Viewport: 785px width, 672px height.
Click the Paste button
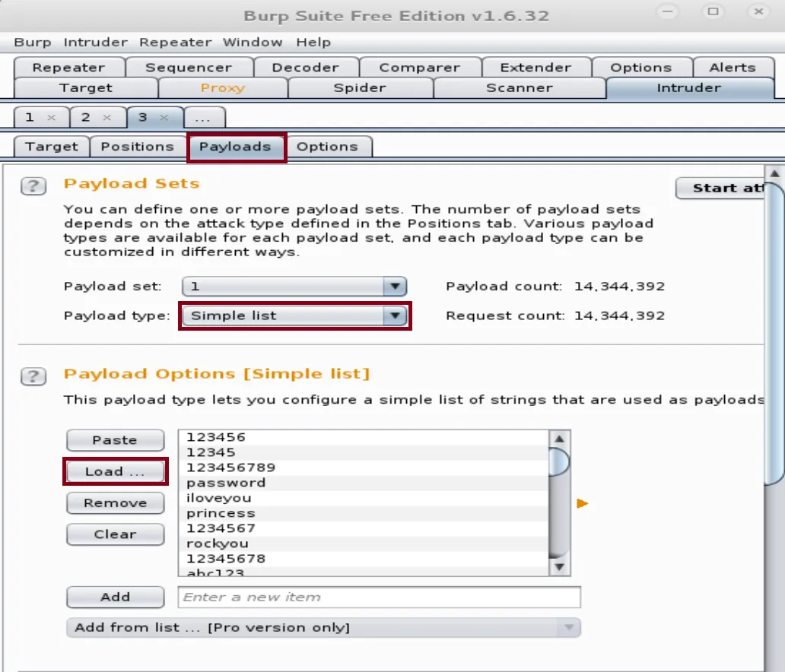(x=115, y=440)
